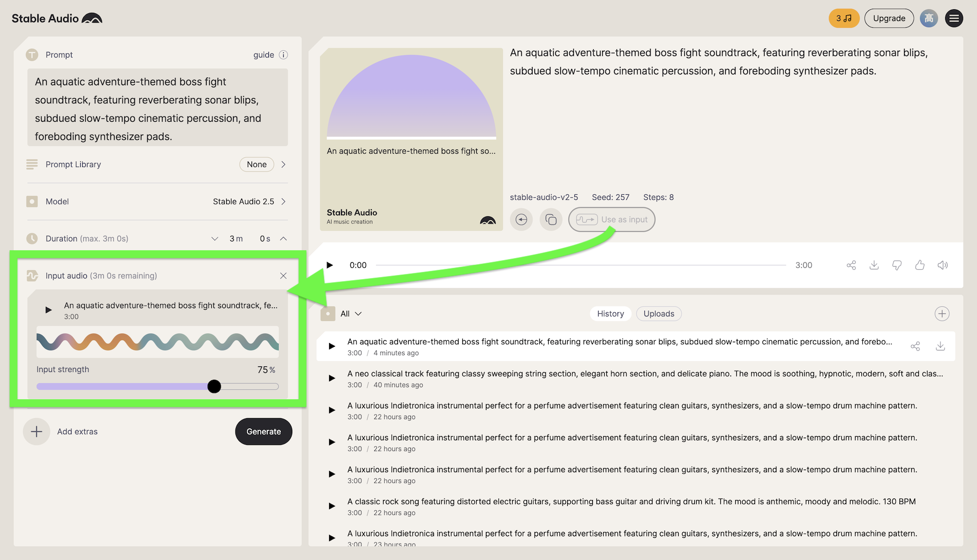This screenshot has width=977, height=560.
Task: Play the neo classical track in history
Action: click(x=332, y=379)
